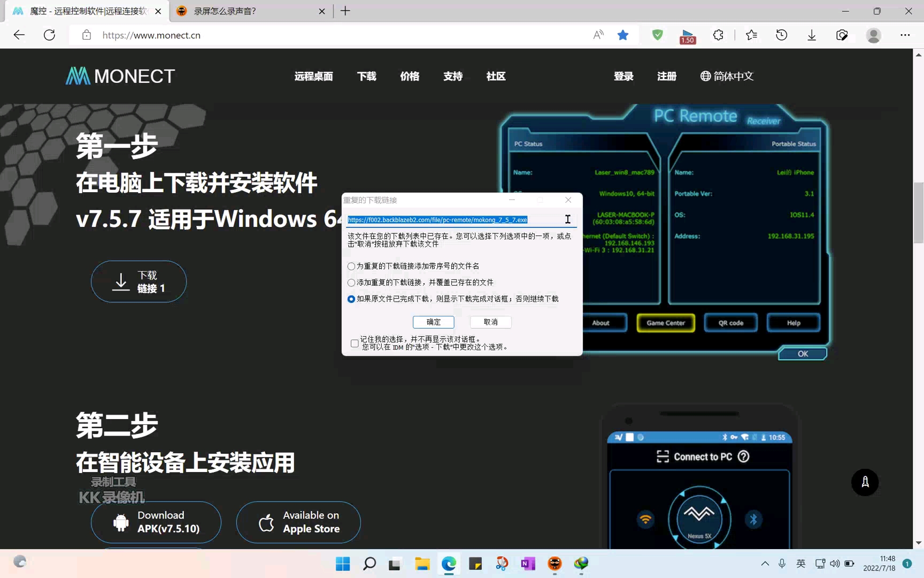
Task: Open taskbar Search
Action: [369, 564]
